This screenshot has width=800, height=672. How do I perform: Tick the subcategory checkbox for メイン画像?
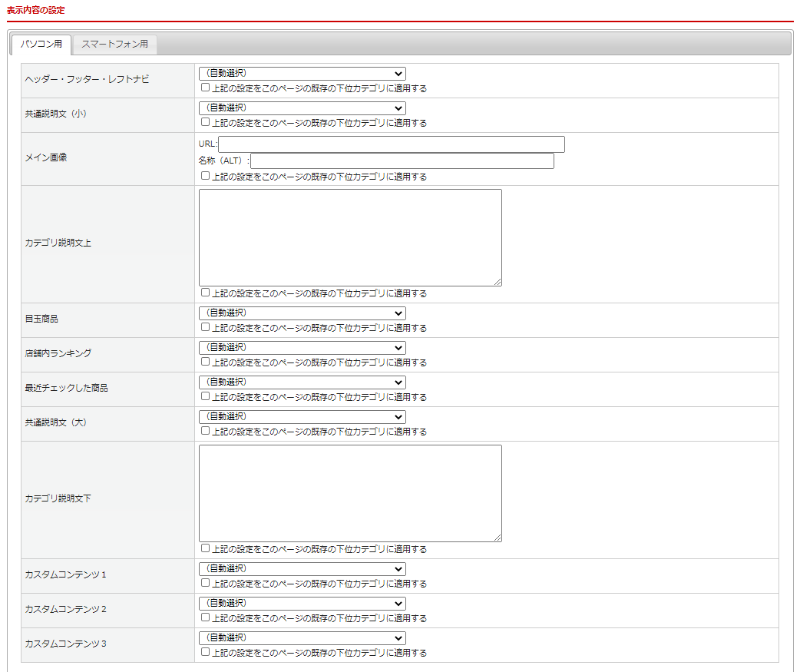click(205, 176)
